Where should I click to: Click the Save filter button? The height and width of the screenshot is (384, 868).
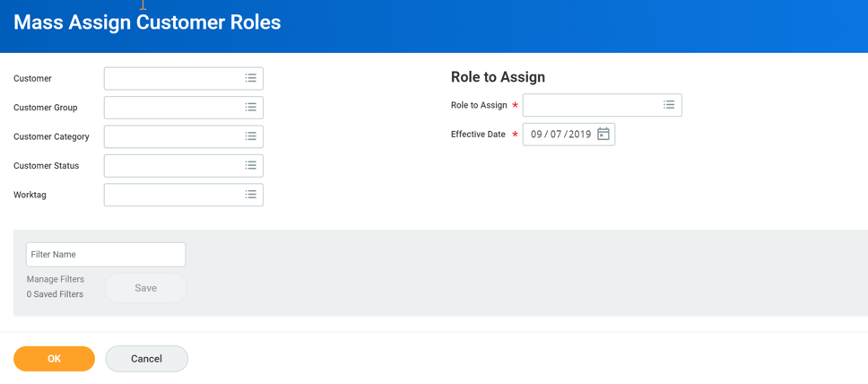145,288
